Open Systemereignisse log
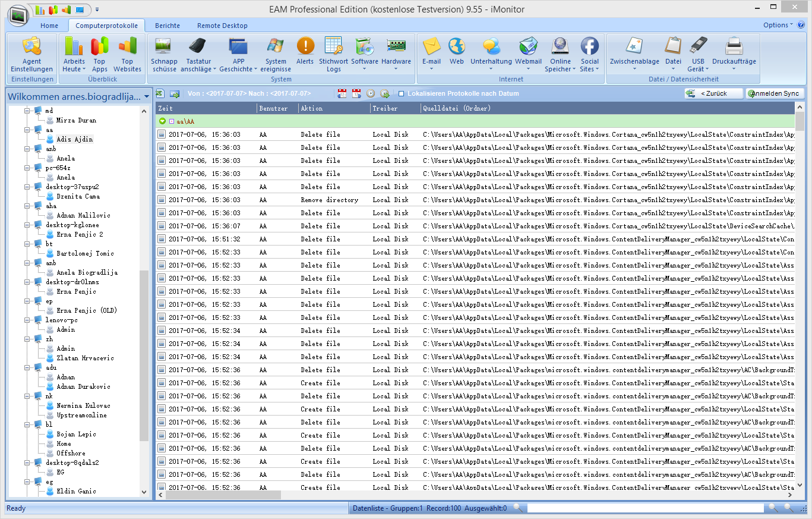 click(x=276, y=54)
